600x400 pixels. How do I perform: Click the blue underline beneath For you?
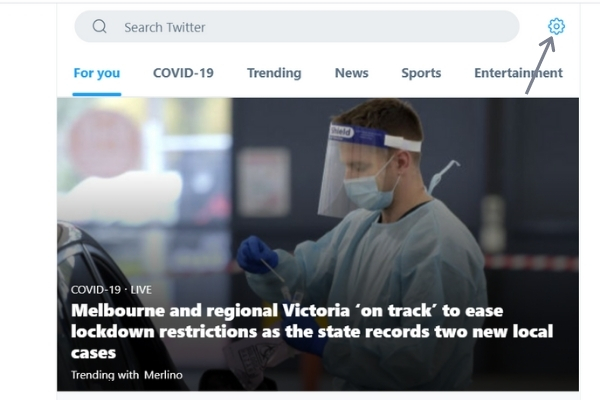[97, 94]
